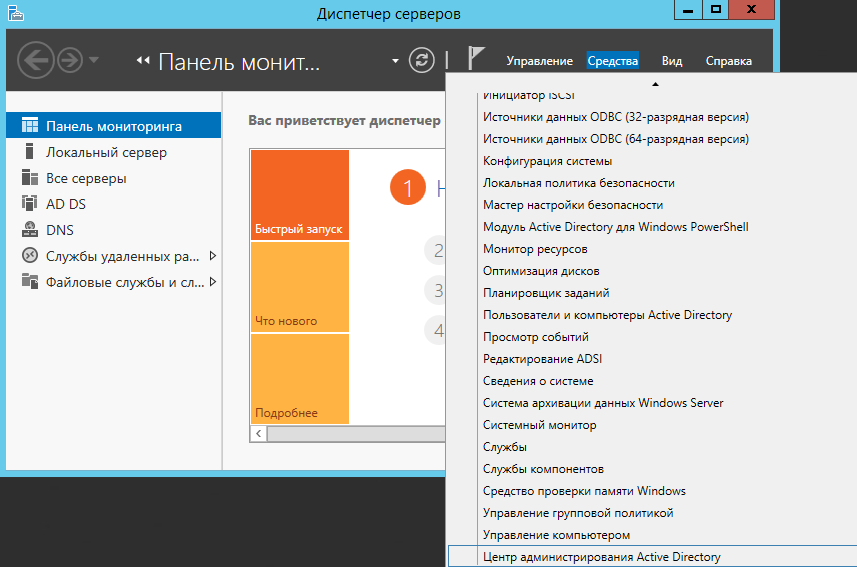The width and height of the screenshot is (857, 567).
Task: Click the left scroll arrow of welcome panel
Action: 259,434
